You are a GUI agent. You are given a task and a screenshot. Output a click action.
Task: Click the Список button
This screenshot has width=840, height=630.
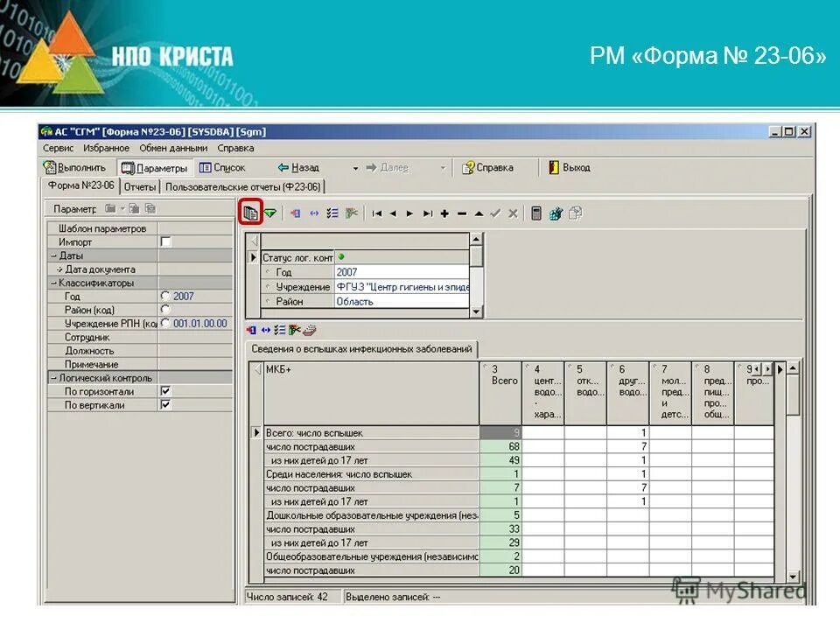(x=222, y=168)
